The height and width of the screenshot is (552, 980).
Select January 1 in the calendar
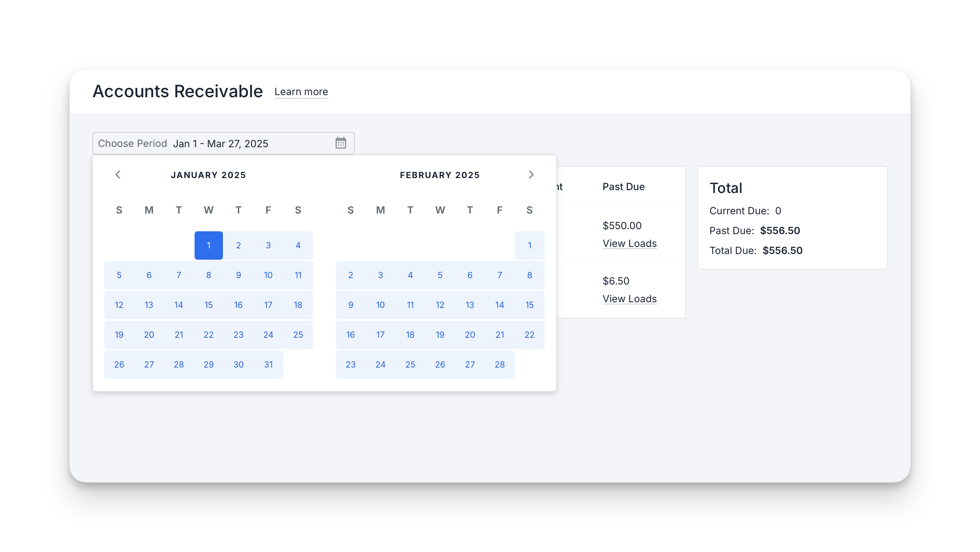208,245
